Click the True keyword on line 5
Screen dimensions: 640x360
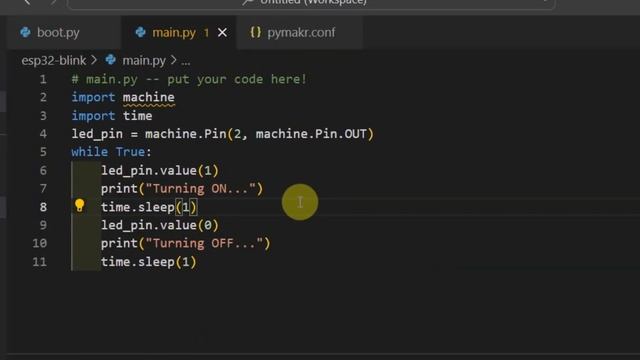tap(130, 152)
